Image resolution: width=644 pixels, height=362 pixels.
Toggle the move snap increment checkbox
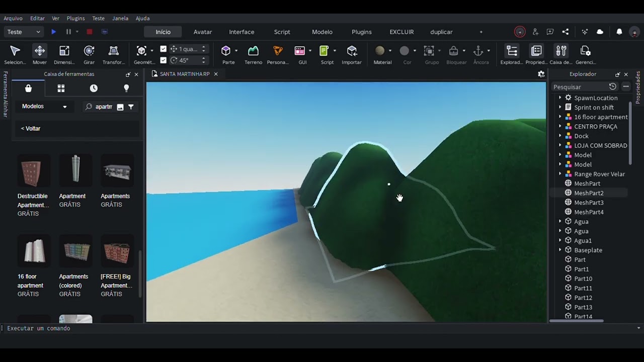163,49
